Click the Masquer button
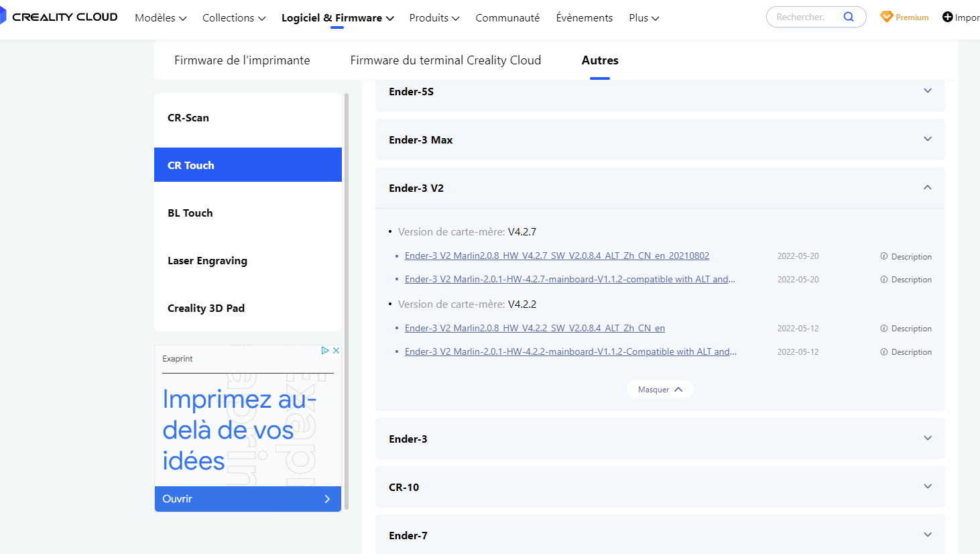Screen dimensions: 980x554 pyautogui.click(x=660, y=390)
